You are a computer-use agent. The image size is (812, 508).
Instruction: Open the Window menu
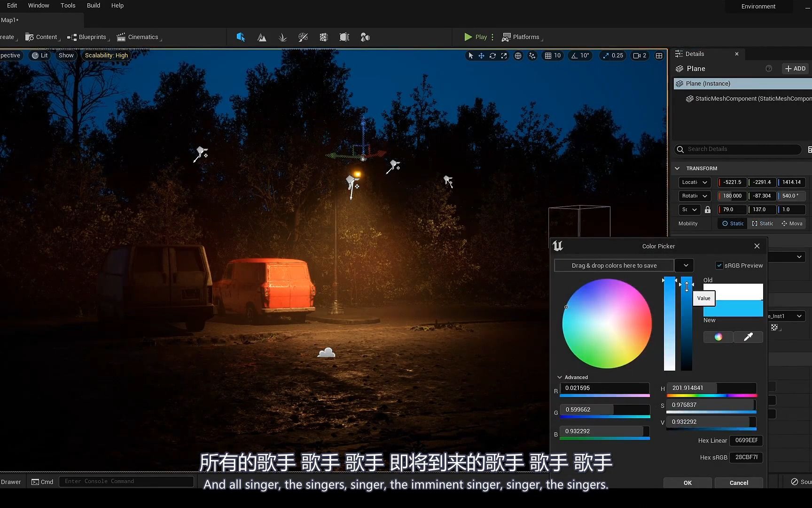click(39, 6)
